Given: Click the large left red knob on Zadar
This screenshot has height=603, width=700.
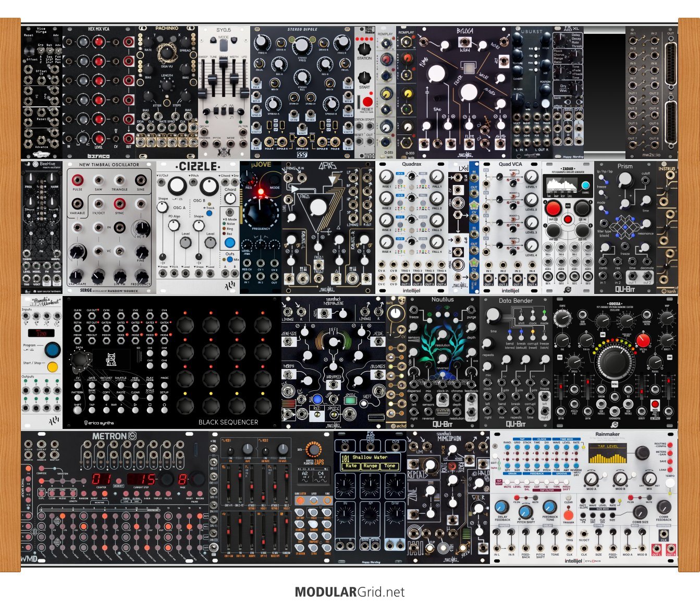Looking at the screenshot, I should coord(554,209).
